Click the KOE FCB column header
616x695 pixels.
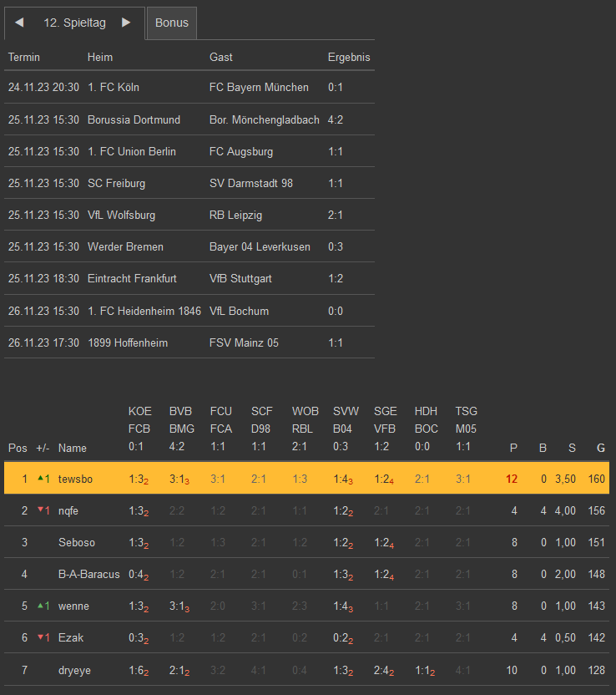140,429
